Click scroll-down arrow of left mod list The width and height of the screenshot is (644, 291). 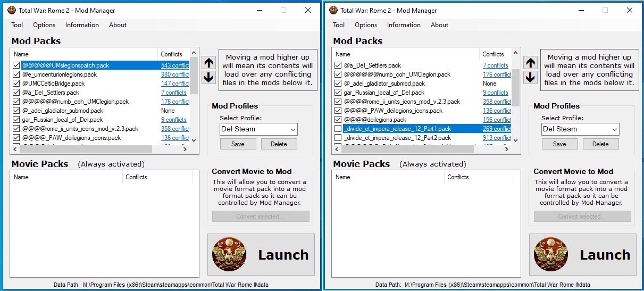tap(194, 140)
